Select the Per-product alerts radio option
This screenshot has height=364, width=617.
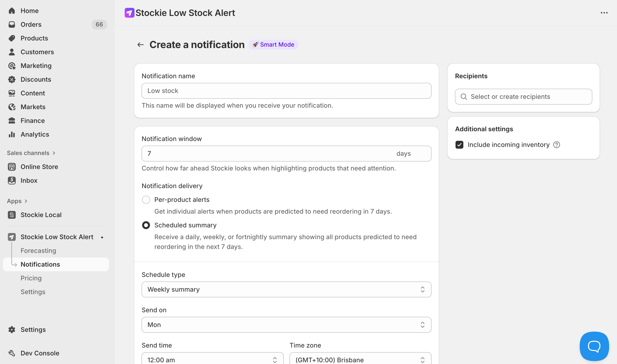point(146,200)
